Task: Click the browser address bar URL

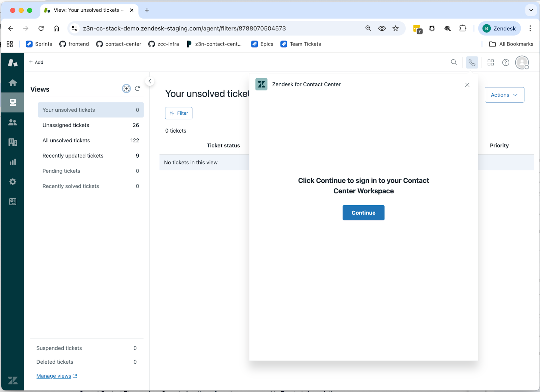Action: click(184, 29)
